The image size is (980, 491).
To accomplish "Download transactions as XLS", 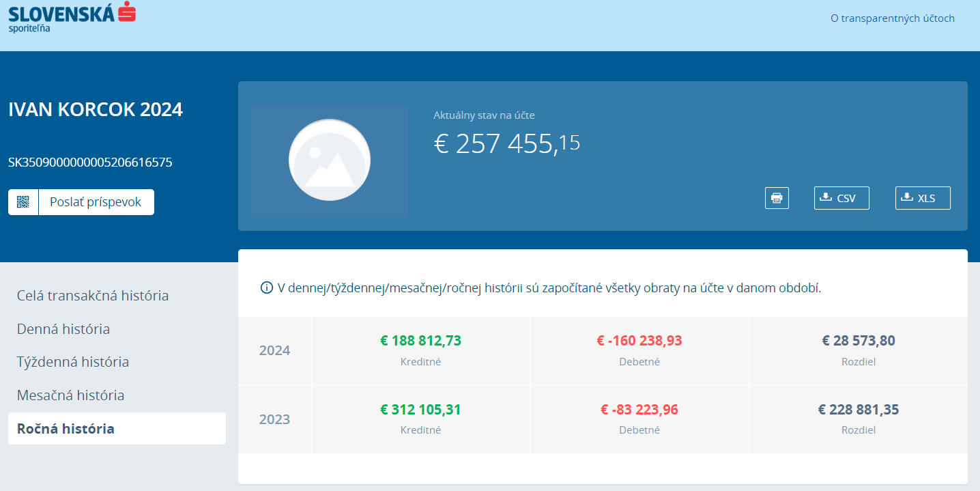I will click(923, 198).
